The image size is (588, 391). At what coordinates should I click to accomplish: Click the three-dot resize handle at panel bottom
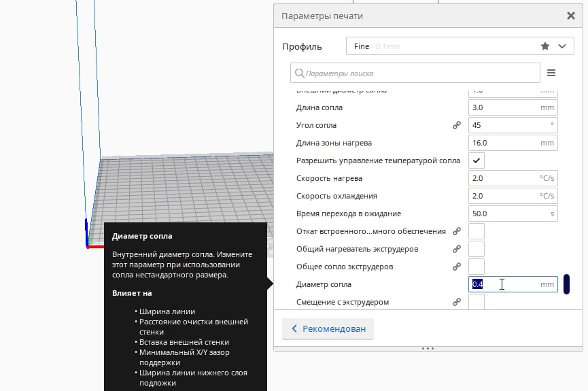[428, 349]
